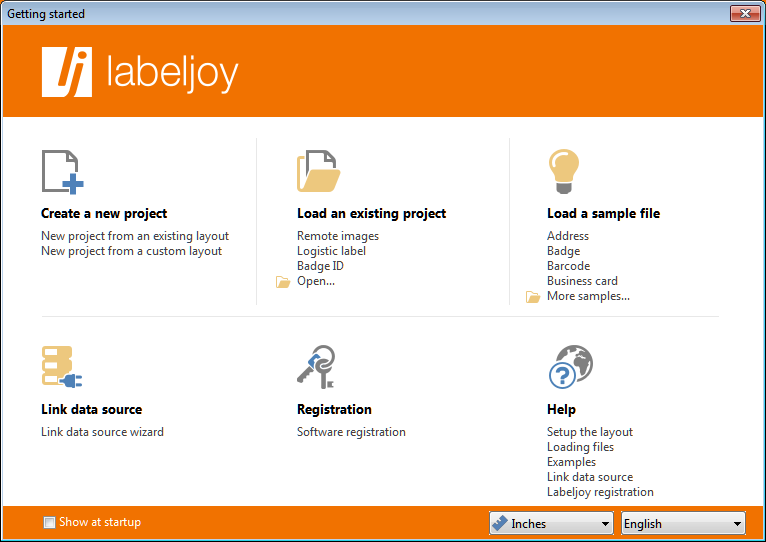The height and width of the screenshot is (542, 766).
Task: Click the Registration keys icon
Action: coord(317,367)
